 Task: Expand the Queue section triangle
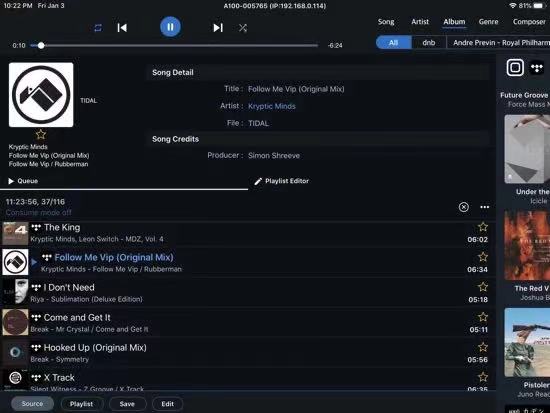pos(11,181)
